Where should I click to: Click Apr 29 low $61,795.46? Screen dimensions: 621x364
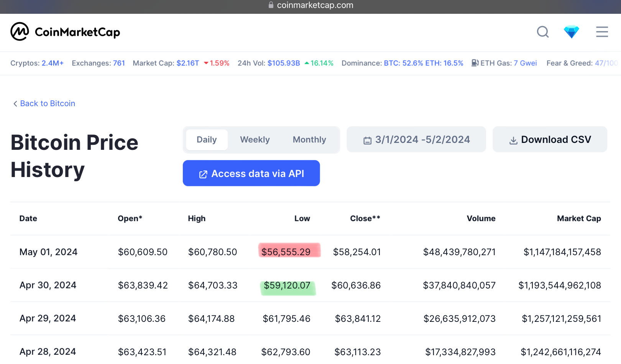click(286, 318)
